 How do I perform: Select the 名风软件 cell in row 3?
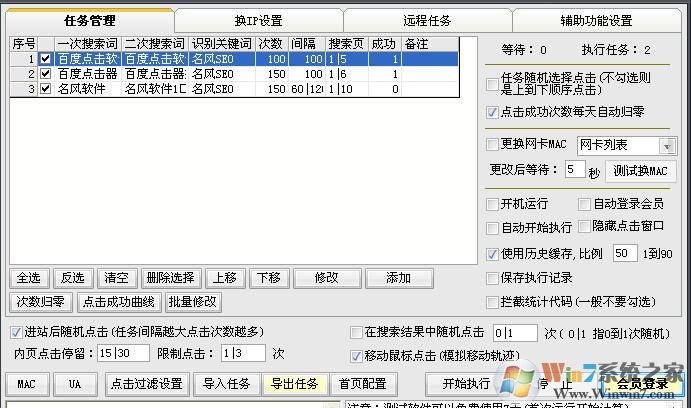click(88, 89)
